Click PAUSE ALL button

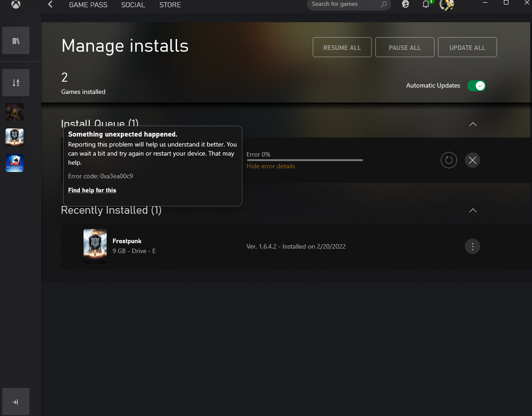[x=405, y=48]
